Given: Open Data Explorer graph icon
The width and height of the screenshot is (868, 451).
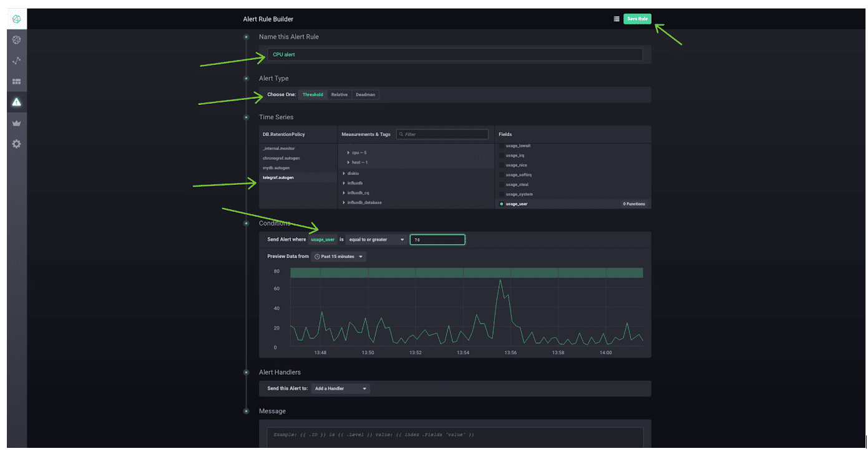Looking at the screenshot, I should coord(17,61).
